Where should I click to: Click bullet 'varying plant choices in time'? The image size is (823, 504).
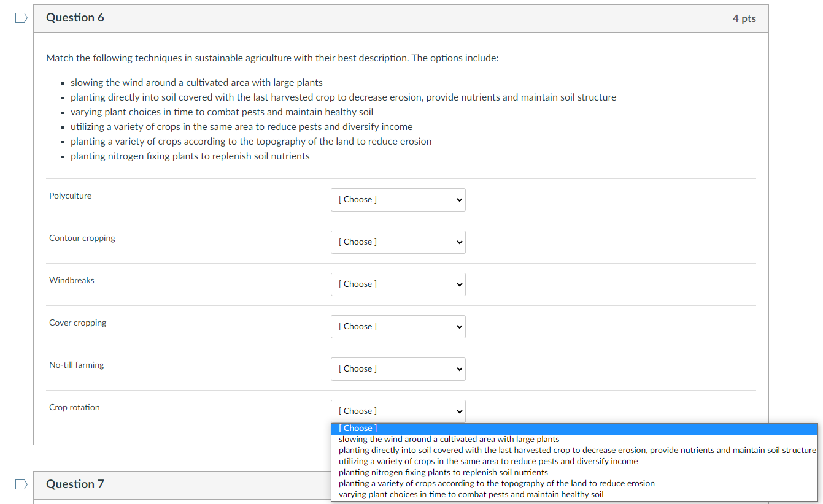click(222, 112)
